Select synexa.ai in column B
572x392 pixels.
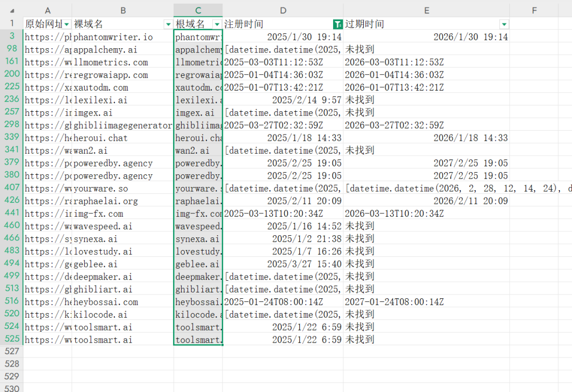123,239
